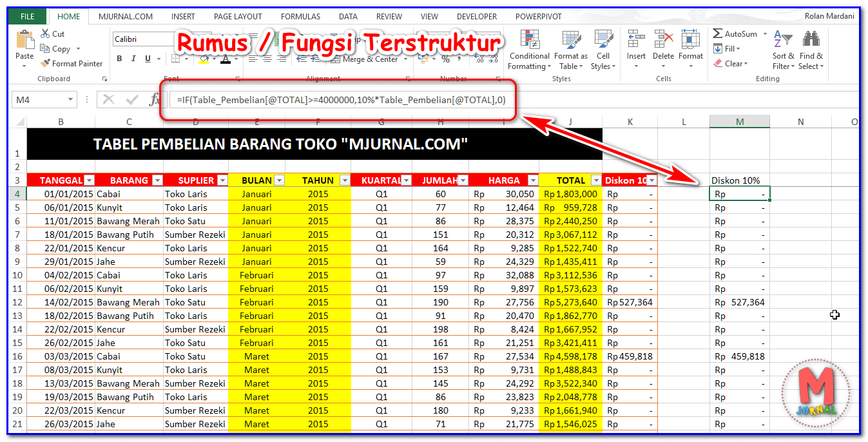
Task: Open the TAHUN column filter dropdown
Action: point(345,180)
